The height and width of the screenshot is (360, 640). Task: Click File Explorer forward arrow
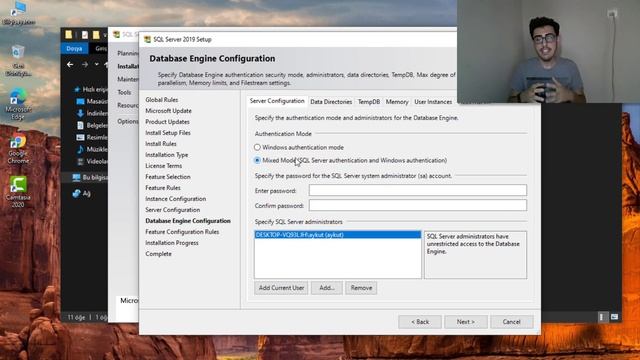(x=84, y=64)
